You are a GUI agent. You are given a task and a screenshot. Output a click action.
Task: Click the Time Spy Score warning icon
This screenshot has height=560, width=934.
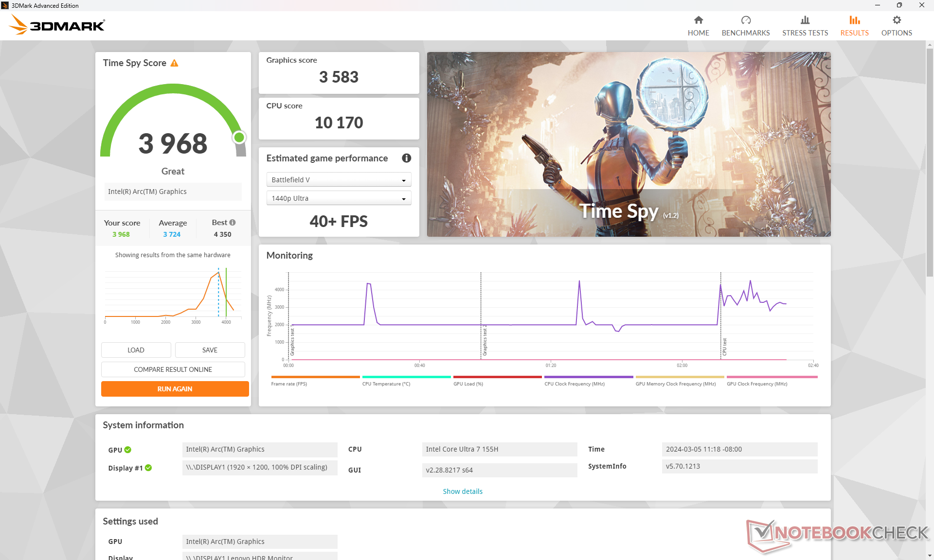[x=174, y=63]
